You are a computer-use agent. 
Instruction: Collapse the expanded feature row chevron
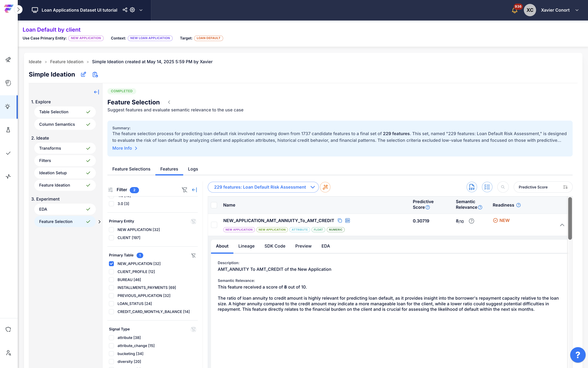pyautogui.click(x=562, y=225)
